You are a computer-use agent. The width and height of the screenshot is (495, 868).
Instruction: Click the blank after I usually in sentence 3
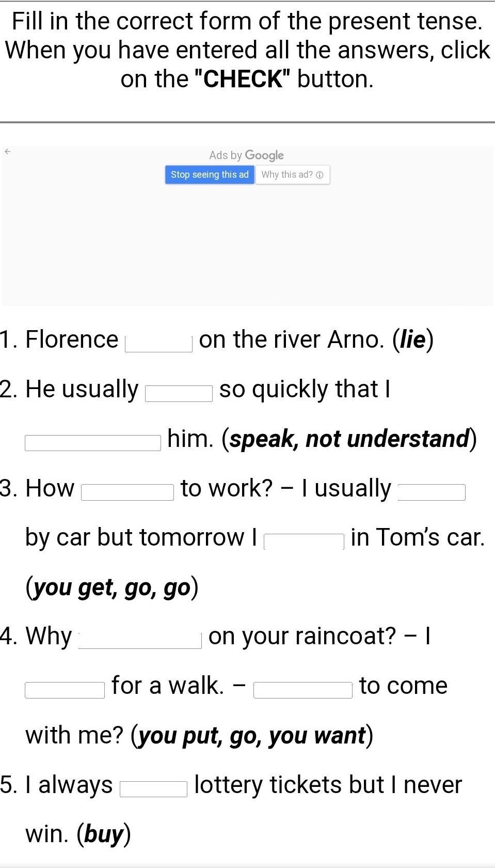[432, 492]
